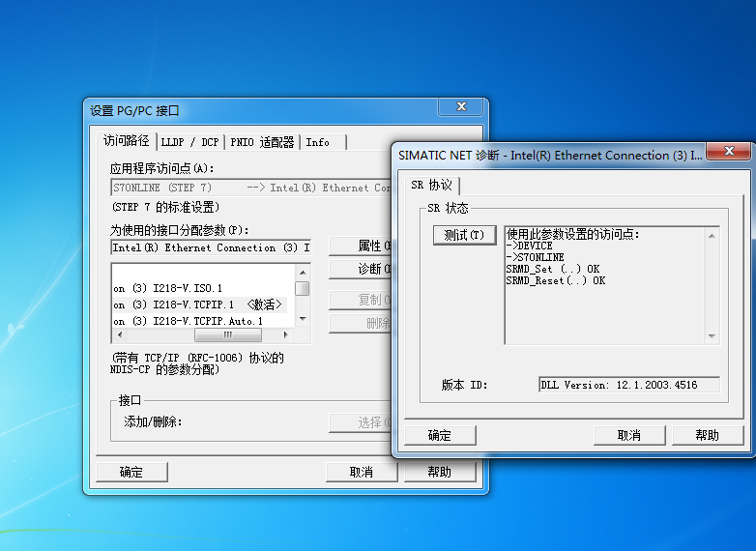Click 帮助 in the PG/PC interface dialog

point(440,472)
